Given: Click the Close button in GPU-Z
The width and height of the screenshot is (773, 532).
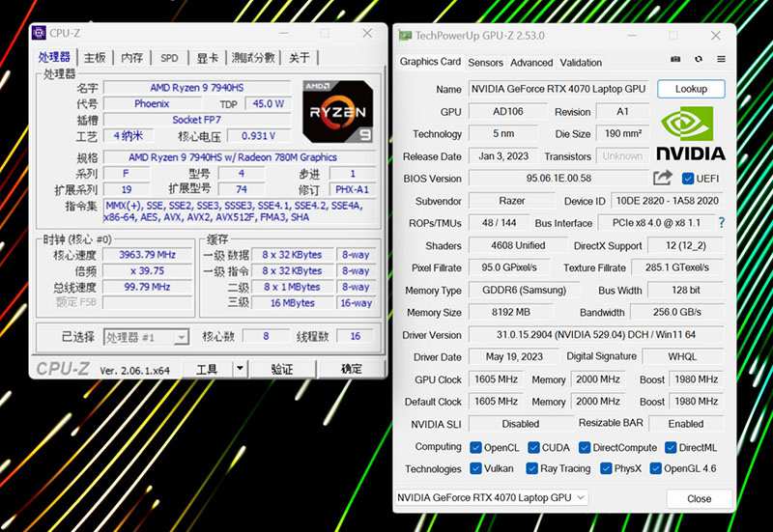Looking at the screenshot, I should tap(699, 498).
